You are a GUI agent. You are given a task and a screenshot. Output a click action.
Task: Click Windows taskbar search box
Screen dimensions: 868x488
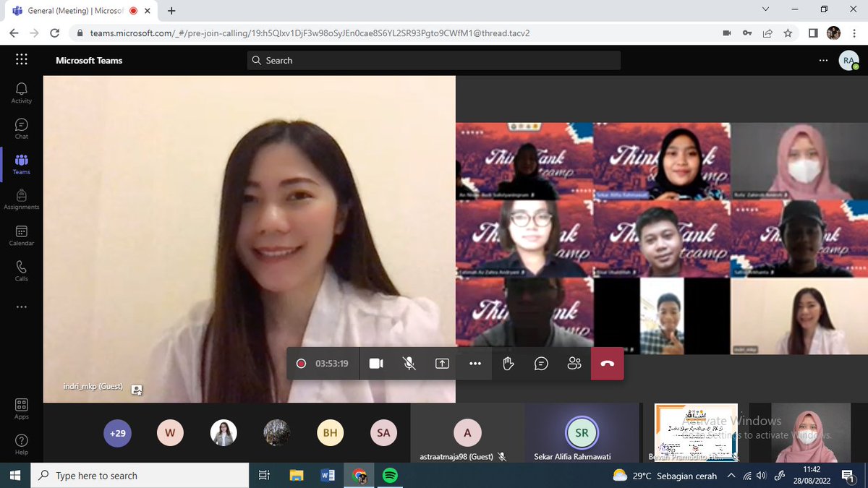[140, 476]
